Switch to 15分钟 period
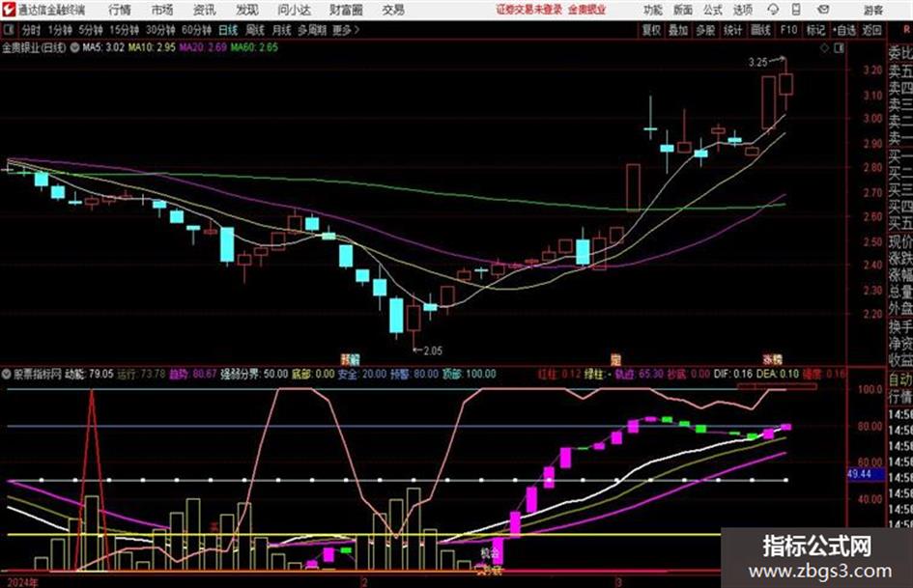This screenshot has height=588, width=913. click(125, 30)
